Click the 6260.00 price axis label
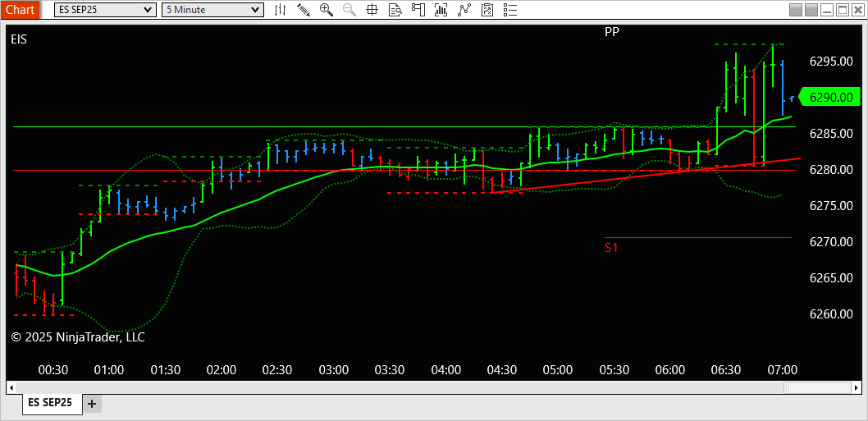868x421 pixels. click(x=831, y=314)
